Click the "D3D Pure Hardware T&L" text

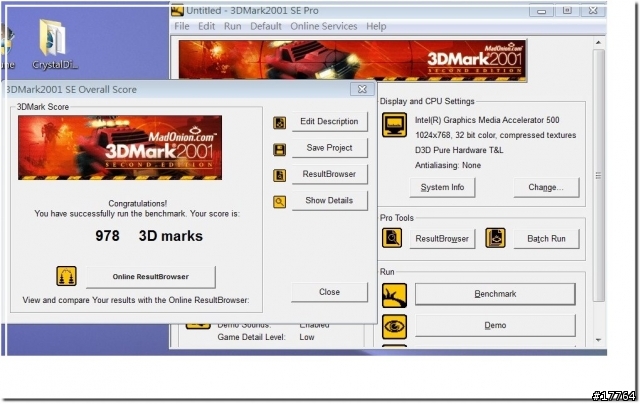point(459,150)
